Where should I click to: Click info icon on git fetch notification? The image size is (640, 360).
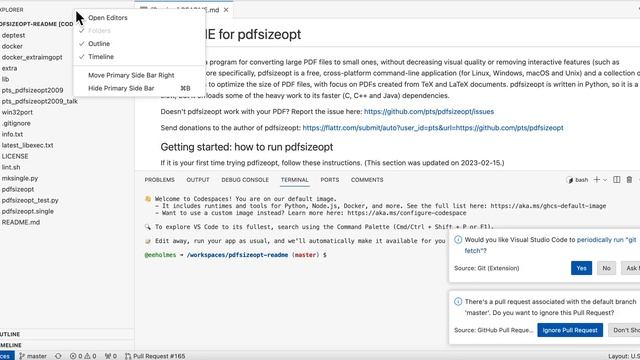pos(458,240)
